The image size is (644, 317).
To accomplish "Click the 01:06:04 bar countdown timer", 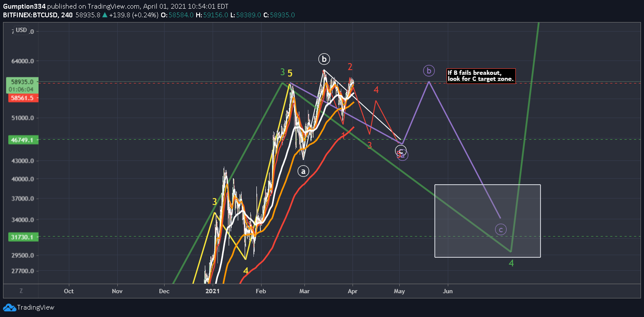I will pyautogui.click(x=22, y=89).
